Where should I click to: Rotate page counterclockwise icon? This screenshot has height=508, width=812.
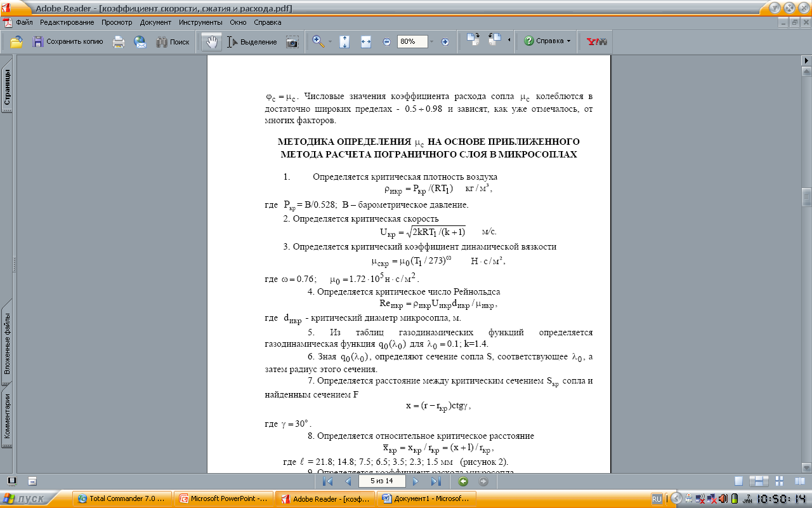pos(495,40)
